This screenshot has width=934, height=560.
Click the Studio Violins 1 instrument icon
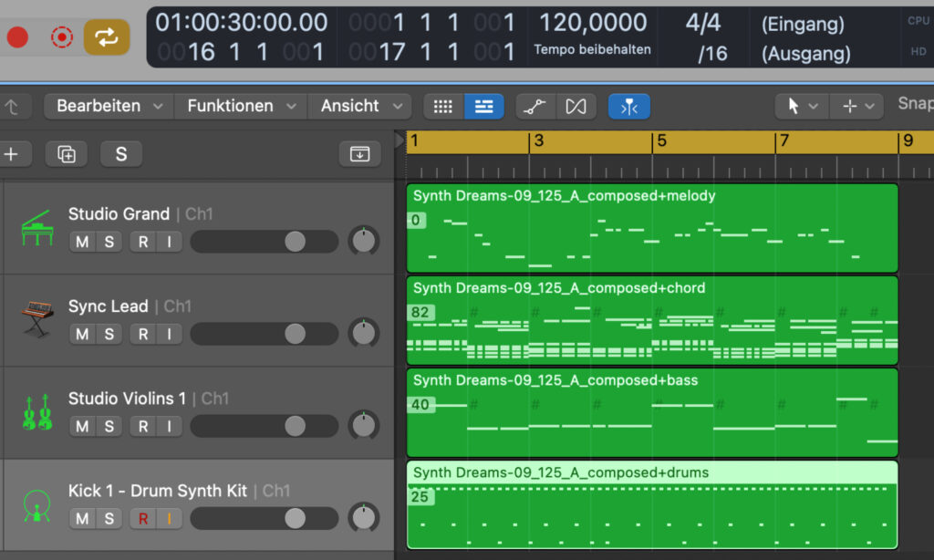pyautogui.click(x=36, y=412)
